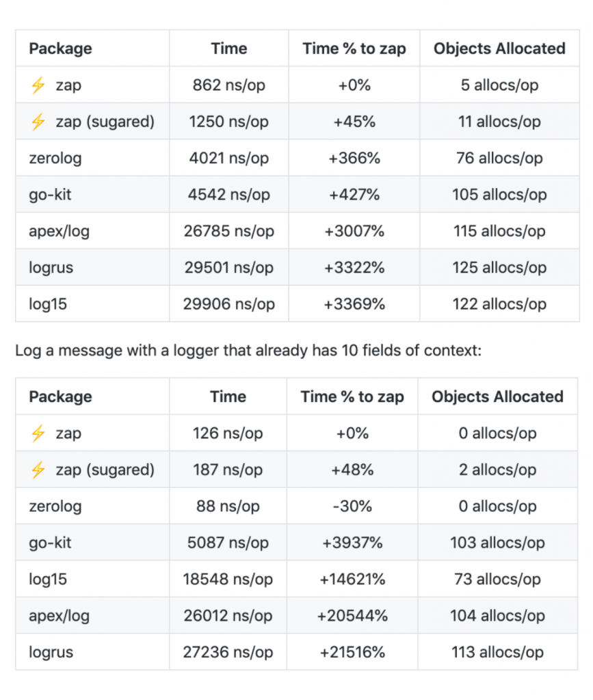Click the lightning bolt beside zap (sugared), top table
Image resolution: width=593 pixels, height=700 pixels.
[x=38, y=122]
